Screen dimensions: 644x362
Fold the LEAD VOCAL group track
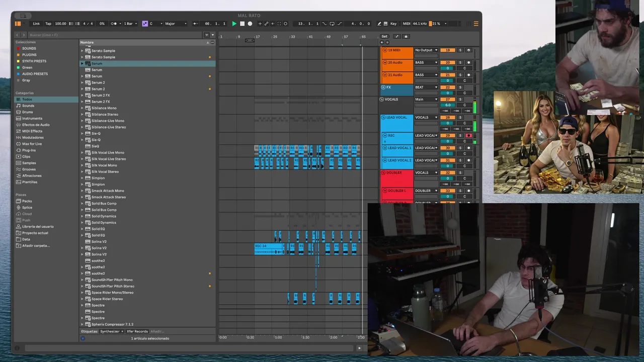pyautogui.click(x=384, y=118)
